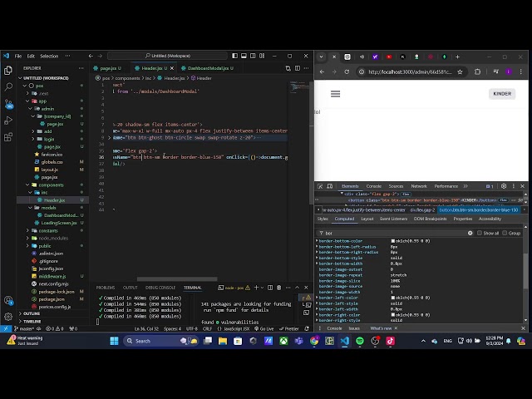Image resolution: width=532 pixels, height=399 pixels.
Task: Click the kill terminal trash icon
Action: point(279,288)
